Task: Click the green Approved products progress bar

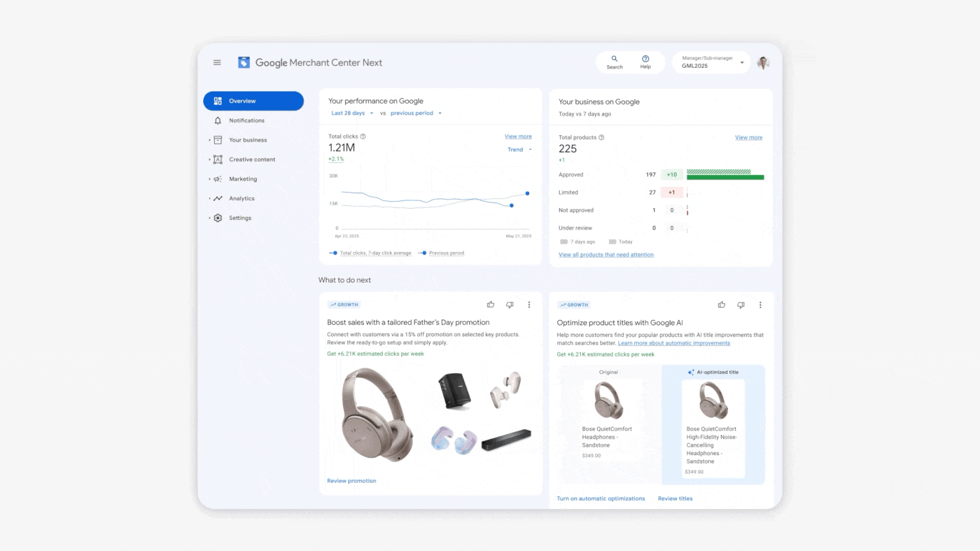Action: (x=725, y=176)
